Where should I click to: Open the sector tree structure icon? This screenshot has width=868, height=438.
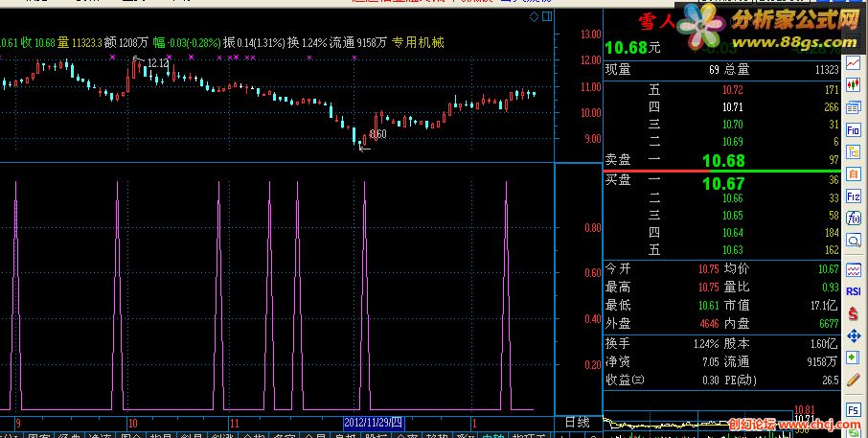point(853,152)
